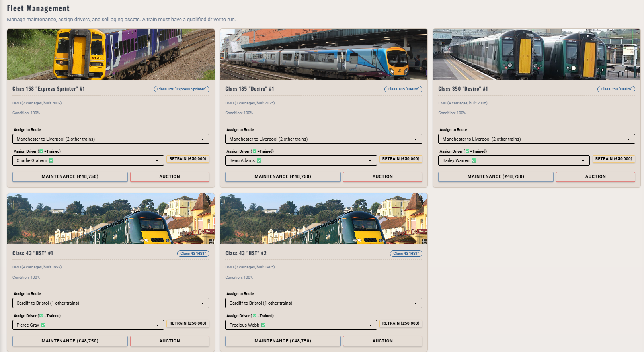The width and height of the screenshot is (644, 352).
Task: Click the Class 185 Desiro train image
Action: (324, 54)
